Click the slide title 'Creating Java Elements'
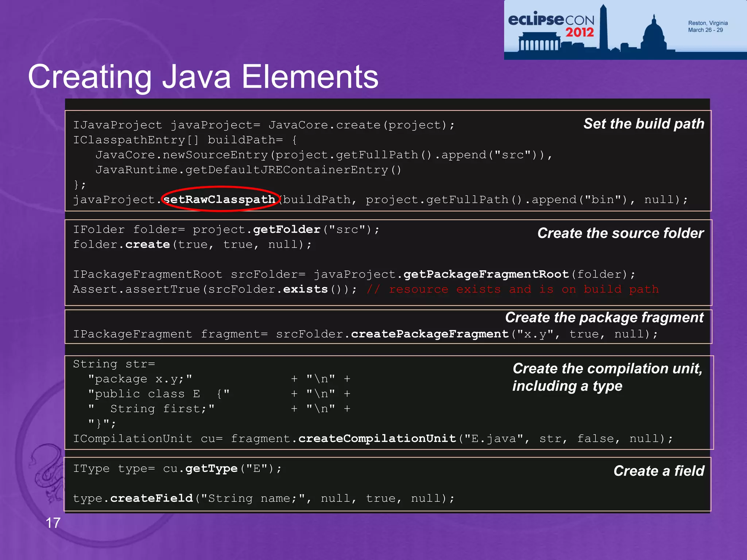Image resolution: width=747 pixels, height=560 pixels. pyautogui.click(x=203, y=77)
